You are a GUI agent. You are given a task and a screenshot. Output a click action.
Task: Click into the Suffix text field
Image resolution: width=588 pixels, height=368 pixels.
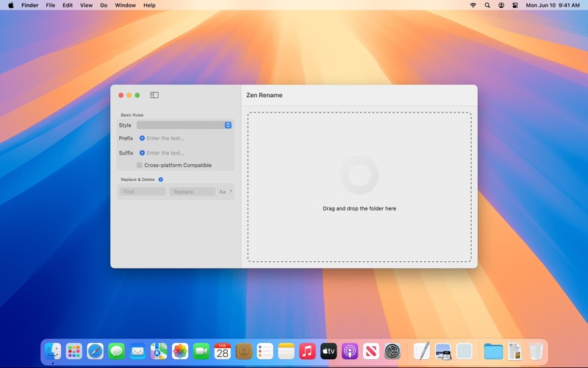(188, 153)
